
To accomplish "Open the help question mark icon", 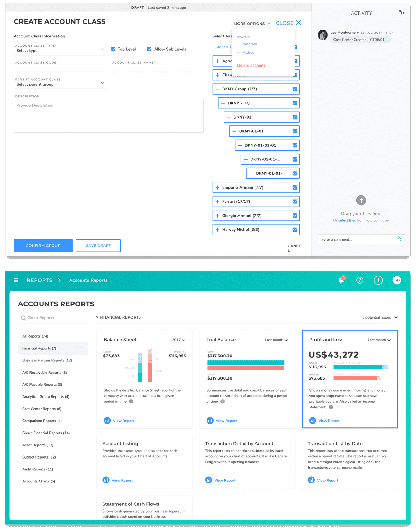I will coord(360,280).
